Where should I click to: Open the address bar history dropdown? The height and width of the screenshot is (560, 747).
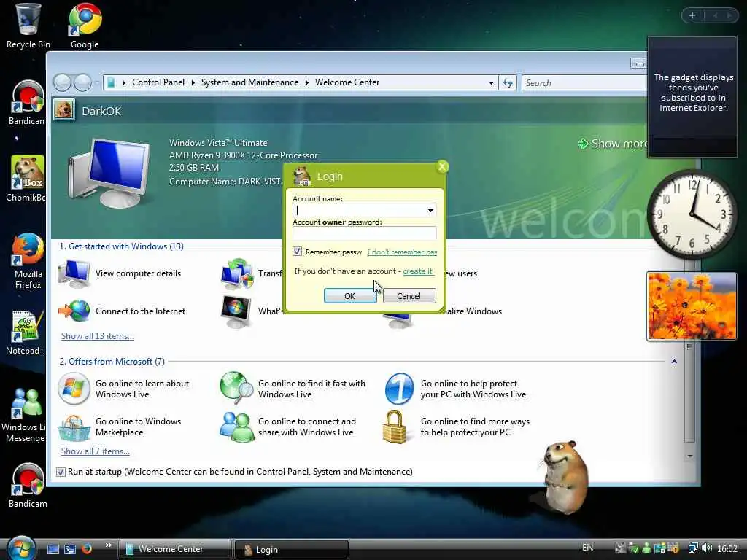point(491,83)
